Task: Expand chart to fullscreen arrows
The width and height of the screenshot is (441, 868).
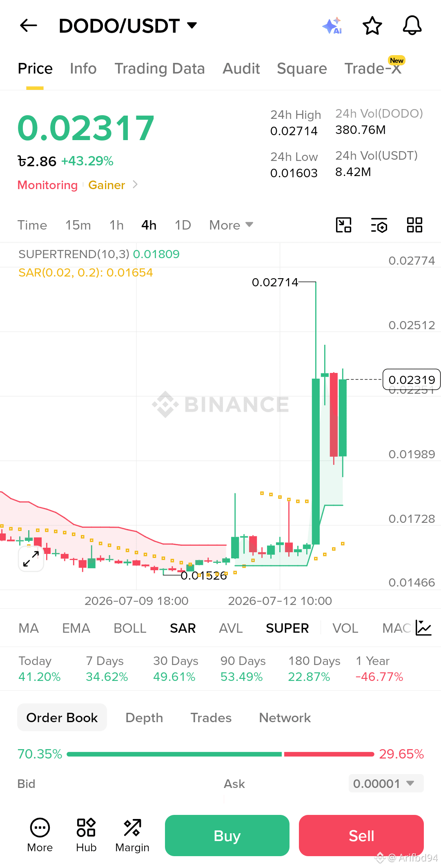Action: (x=31, y=559)
